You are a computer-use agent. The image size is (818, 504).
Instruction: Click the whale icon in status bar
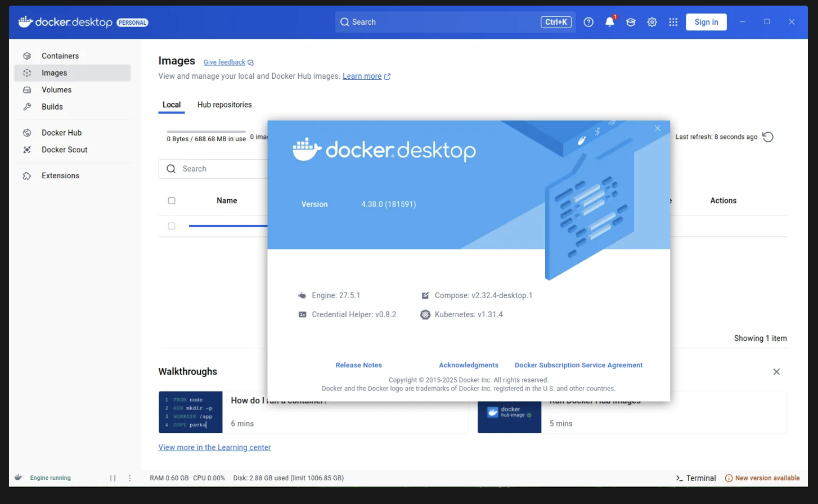click(19, 478)
